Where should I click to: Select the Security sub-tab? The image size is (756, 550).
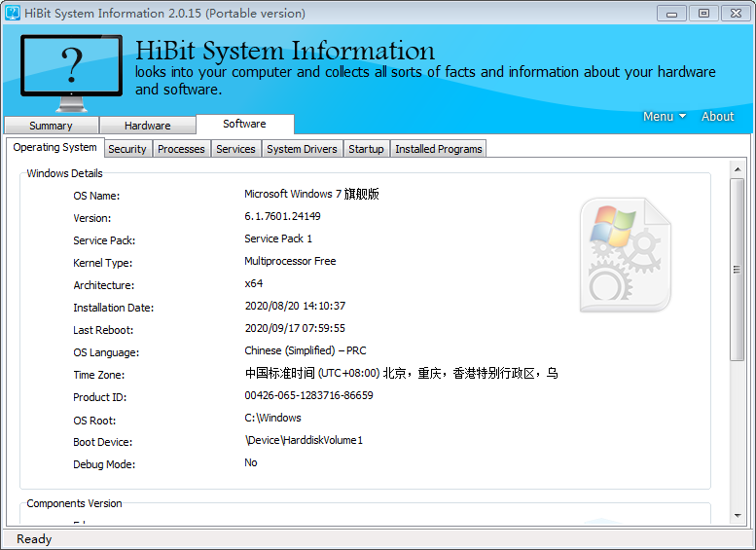[127, 149]
